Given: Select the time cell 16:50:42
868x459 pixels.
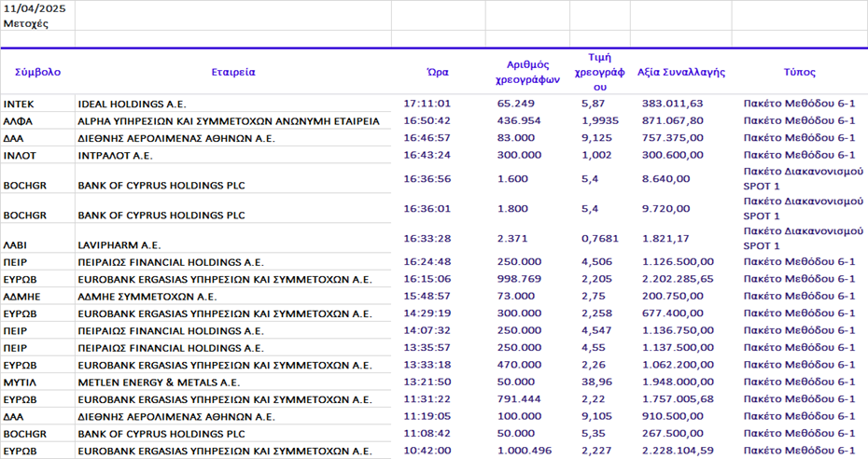Looking at the screenshot, I should [427, 120].
